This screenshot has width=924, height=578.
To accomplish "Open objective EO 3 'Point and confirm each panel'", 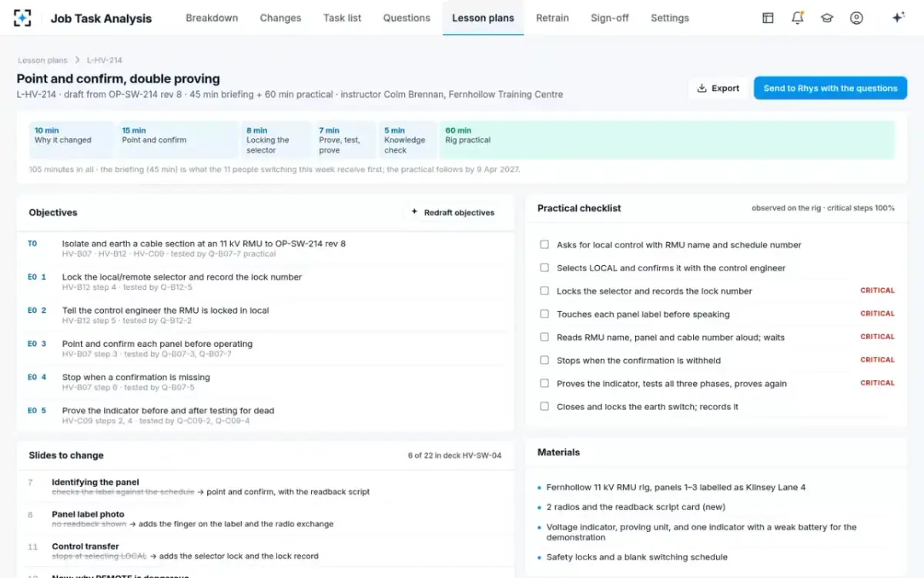I will pyautogui.click(x=266, y=348).
